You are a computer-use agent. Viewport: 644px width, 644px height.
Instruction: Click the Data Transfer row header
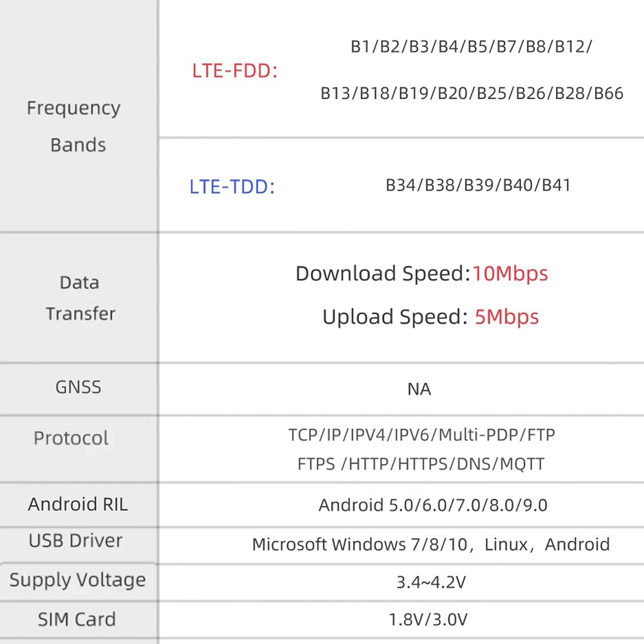click(x=80, y=298)
